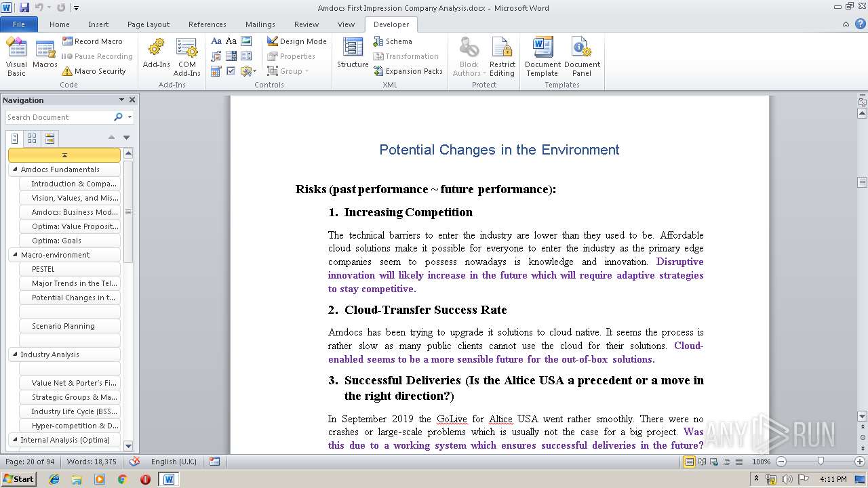Viewport: 868px width, 488px height.
Task: Customize Quick Access Toolbar dropdown
Action: pos(76,8)
